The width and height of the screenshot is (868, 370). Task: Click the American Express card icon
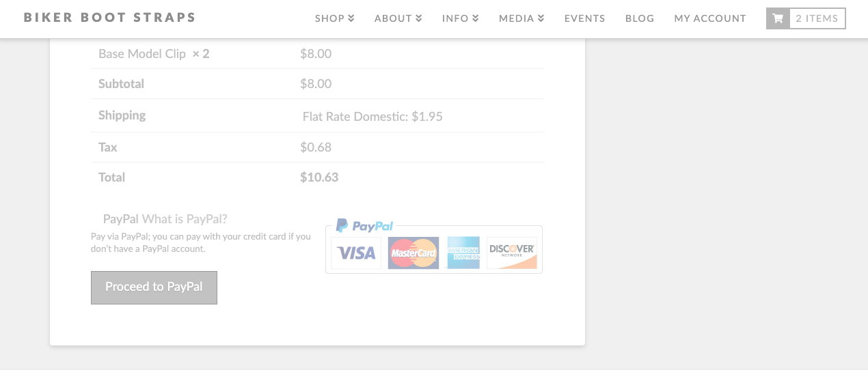point(463,253)
